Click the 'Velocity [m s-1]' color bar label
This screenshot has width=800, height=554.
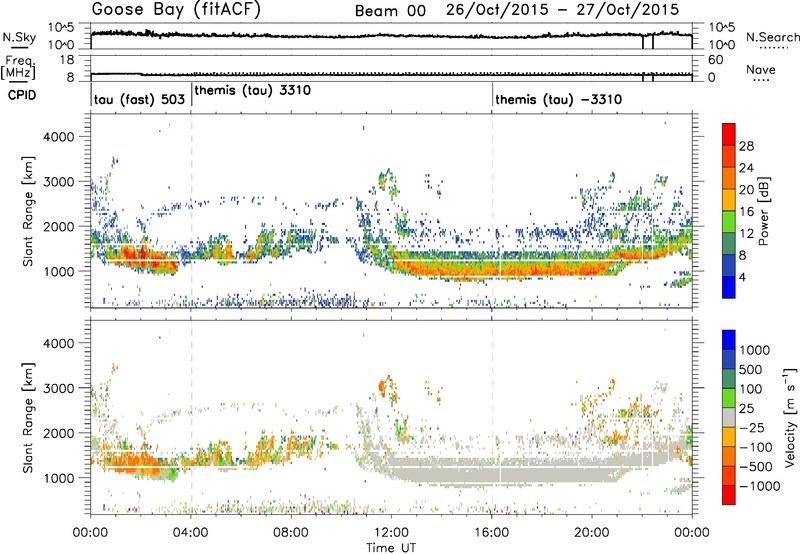coord(790,417)
